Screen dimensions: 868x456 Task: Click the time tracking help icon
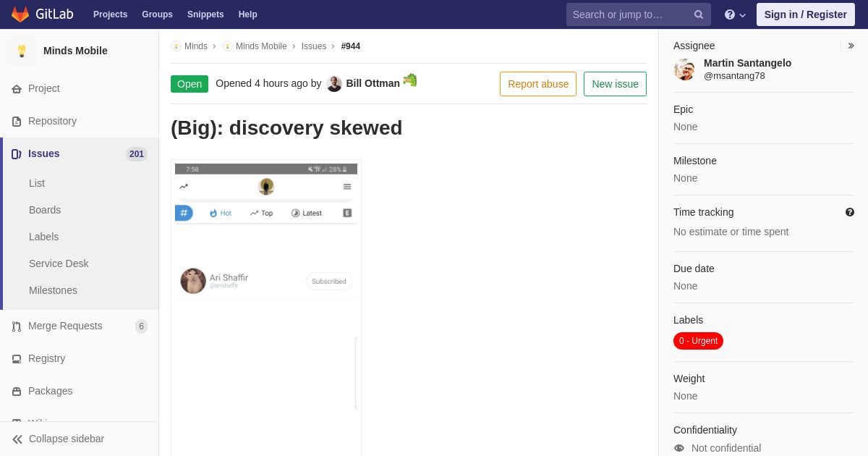click(850, 212)
